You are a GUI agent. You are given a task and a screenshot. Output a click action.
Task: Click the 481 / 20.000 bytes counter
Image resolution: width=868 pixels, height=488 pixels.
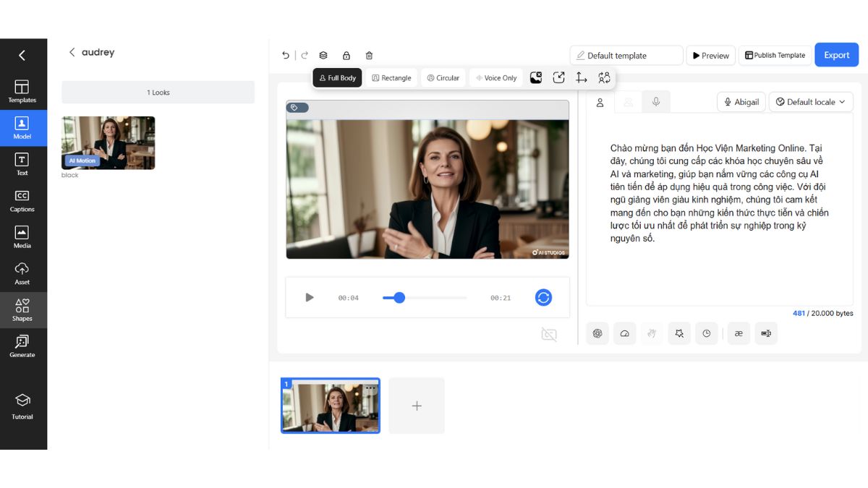[823, 313]
